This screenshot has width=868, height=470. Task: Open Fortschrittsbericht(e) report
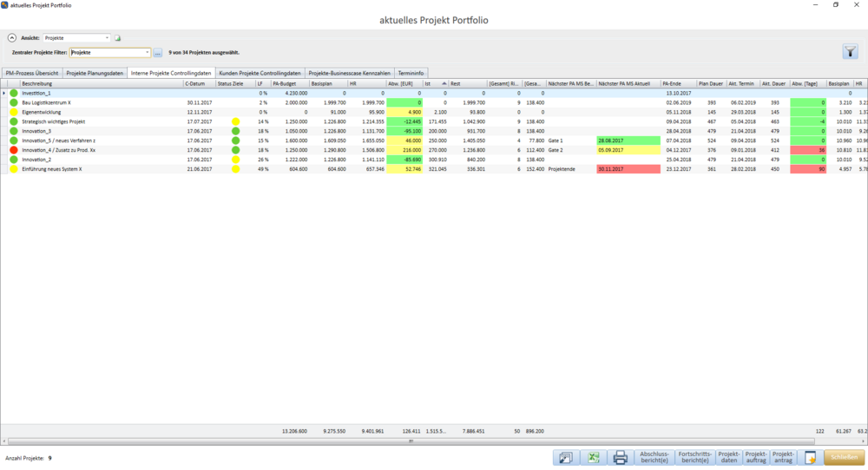click(x=694, y=458)
